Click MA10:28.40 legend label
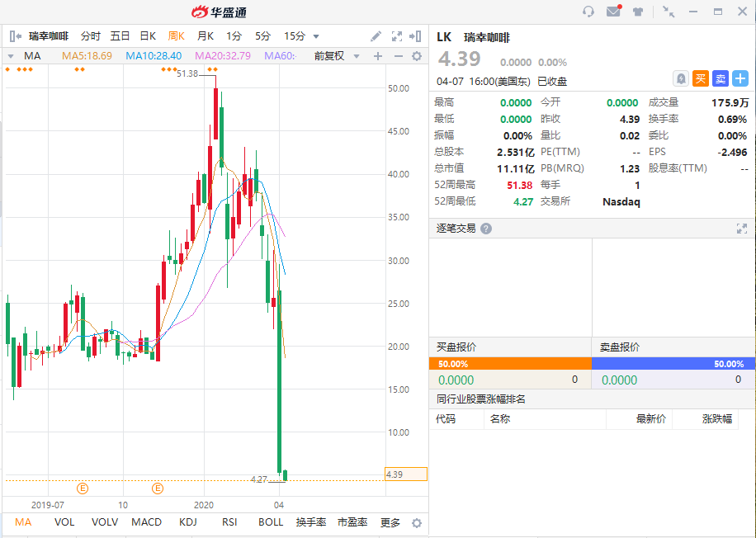The height and width of the screenshot is (538, 756). [x=154, y=56]
